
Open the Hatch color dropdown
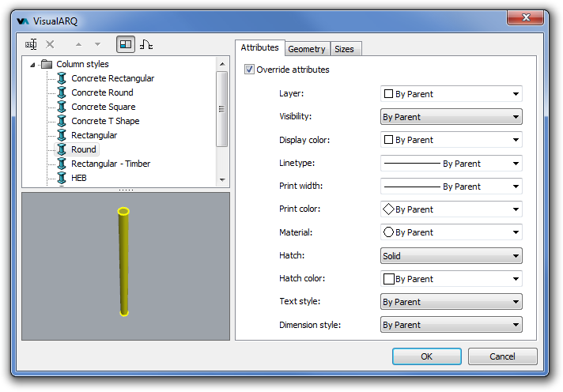(x=451, y=279)
